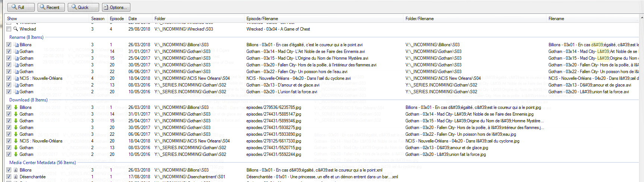The width and height of the screenshot is (644, 182).
Task: Click the Quick scan button
Action: [x=83, y=7]
